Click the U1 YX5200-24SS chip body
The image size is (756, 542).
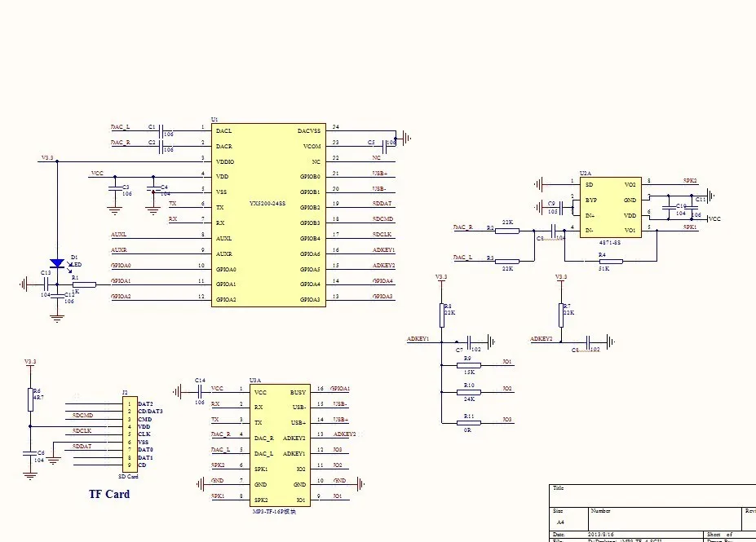click(268, 215)
